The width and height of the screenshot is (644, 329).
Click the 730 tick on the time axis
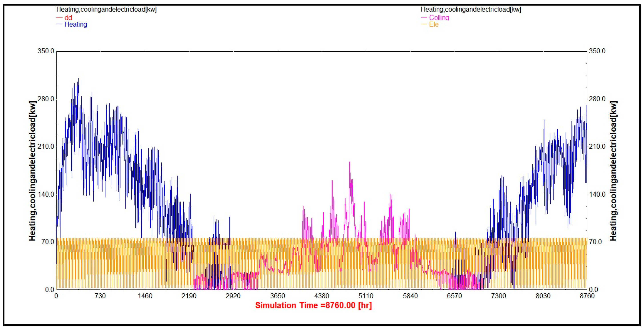(100, 296)
